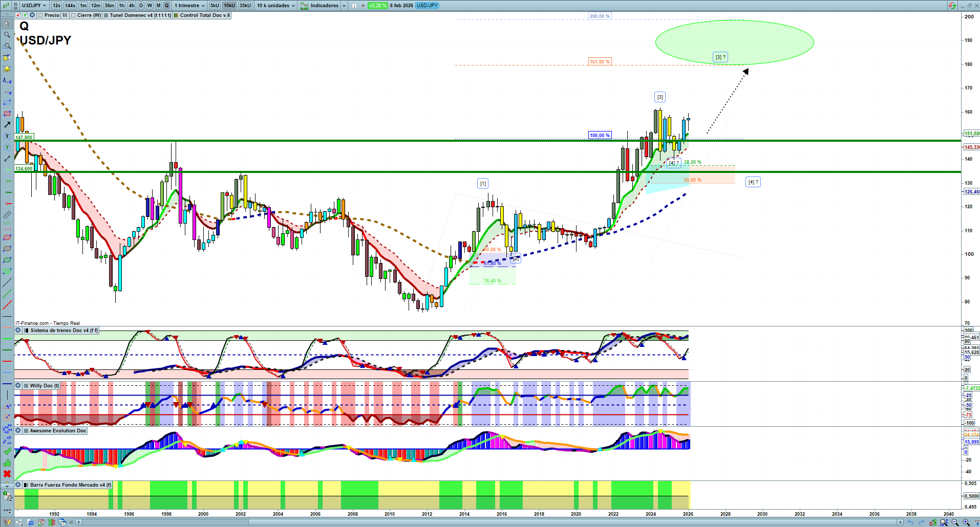Select the text label T tool
980x527 pixels.
[7, 136]
